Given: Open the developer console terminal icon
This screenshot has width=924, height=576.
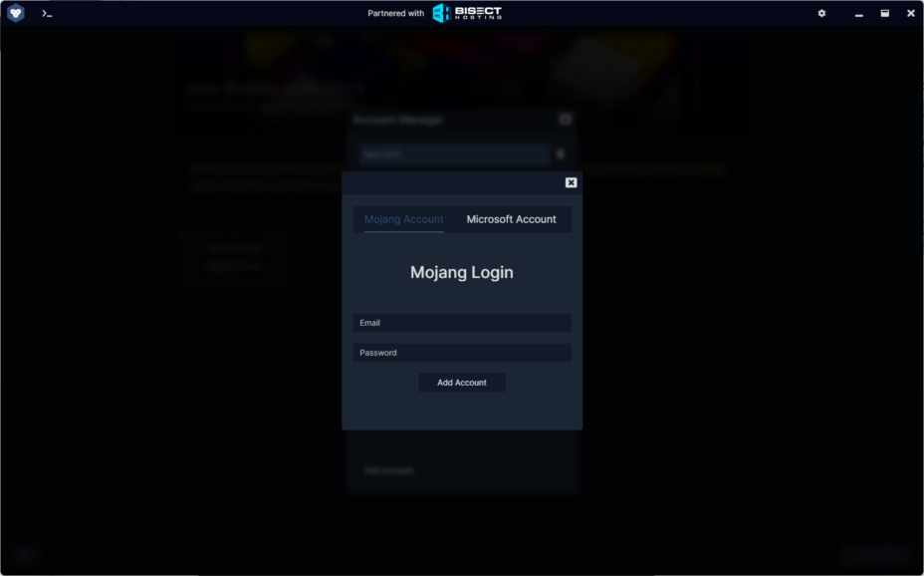Looking at the screenshot, I should pyautogui.click(x=47, y=14).
